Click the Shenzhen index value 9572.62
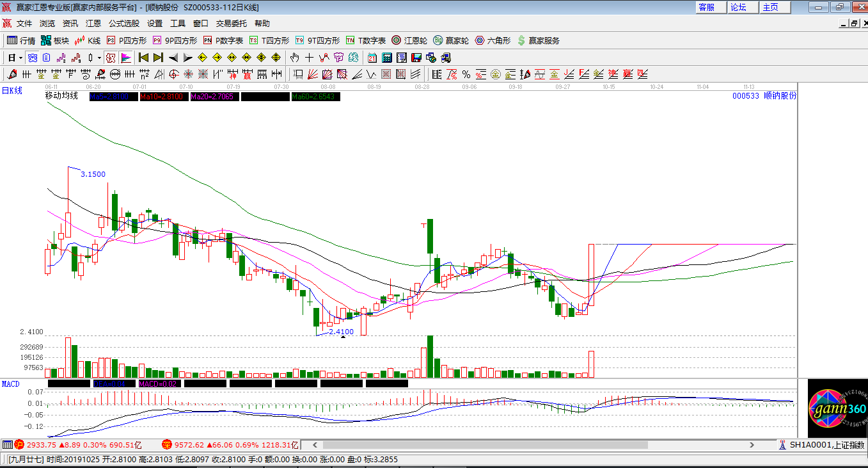The image size is (868, 468). [x=189, y=445]
